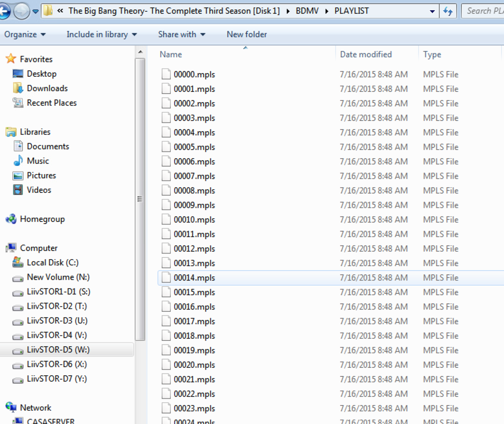The height and width of the screenshot is (424, 504).
Task: Click the navigation pane scrollbar thumb
Action: 140,199
